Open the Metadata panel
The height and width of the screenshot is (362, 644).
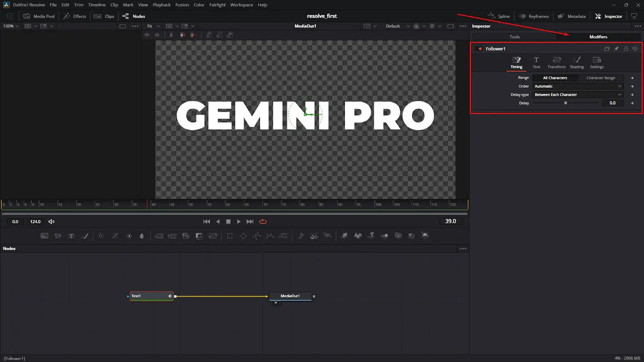572,16
